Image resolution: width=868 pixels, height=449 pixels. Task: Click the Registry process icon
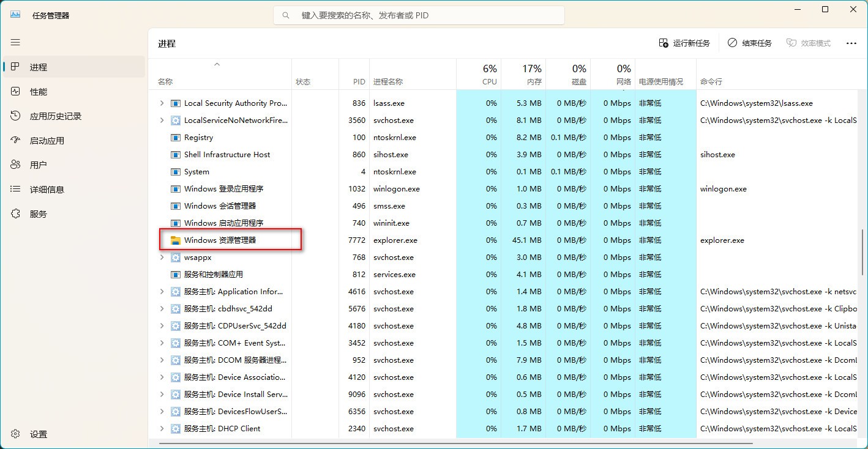tap(176, 138)
